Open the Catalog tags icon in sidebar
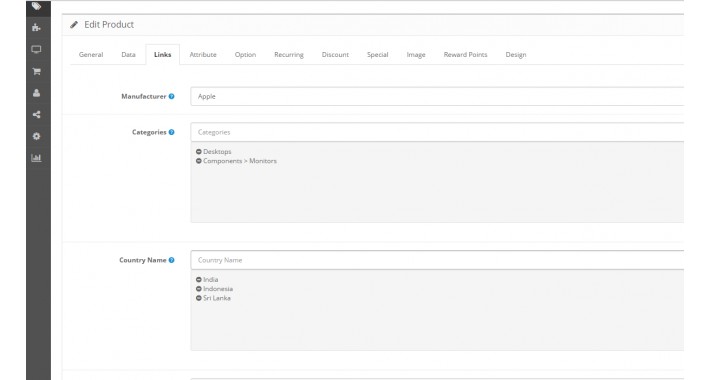This screenshot has width=710, height=380. 37,6
